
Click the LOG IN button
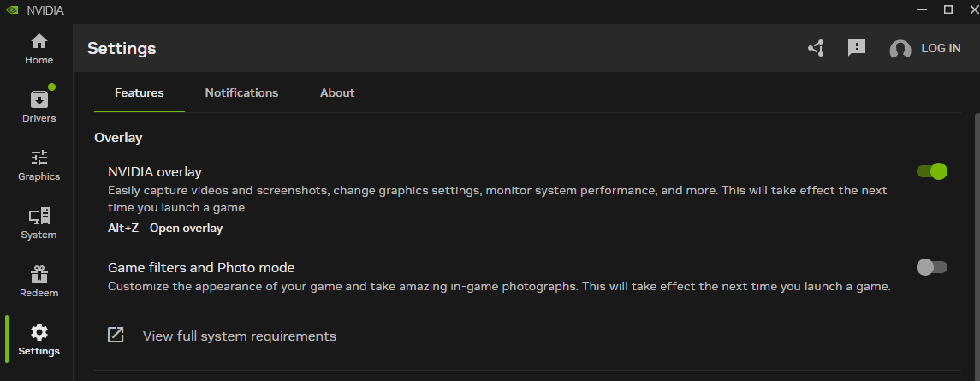pos(941,48)
